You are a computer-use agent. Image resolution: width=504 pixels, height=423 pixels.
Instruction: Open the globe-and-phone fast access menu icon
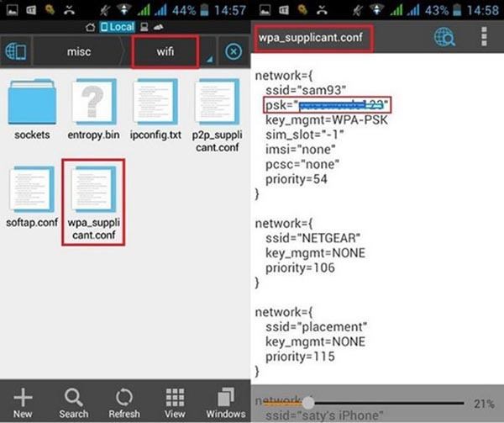16,51
